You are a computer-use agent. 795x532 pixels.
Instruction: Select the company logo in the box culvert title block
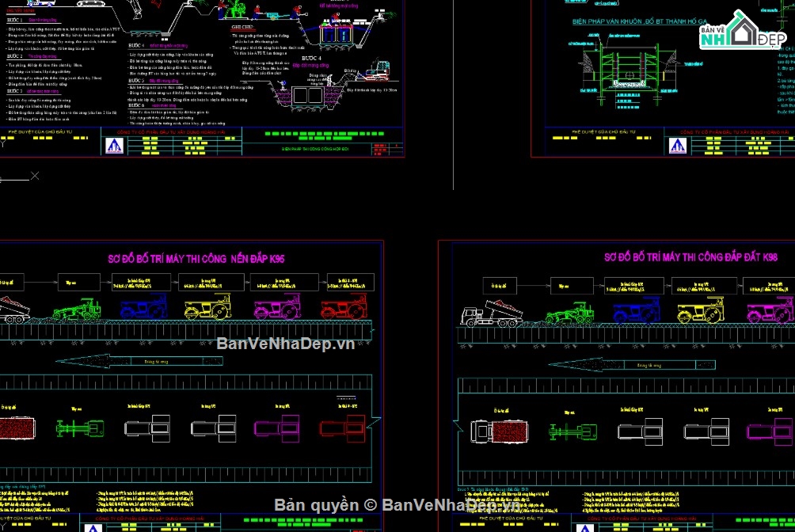[x=114, y=146]
